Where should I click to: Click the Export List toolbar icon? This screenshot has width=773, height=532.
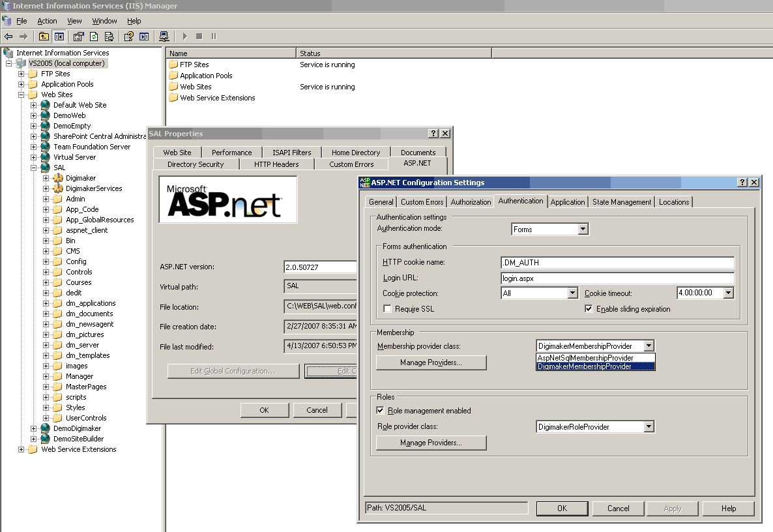click(x=109, y=37)
